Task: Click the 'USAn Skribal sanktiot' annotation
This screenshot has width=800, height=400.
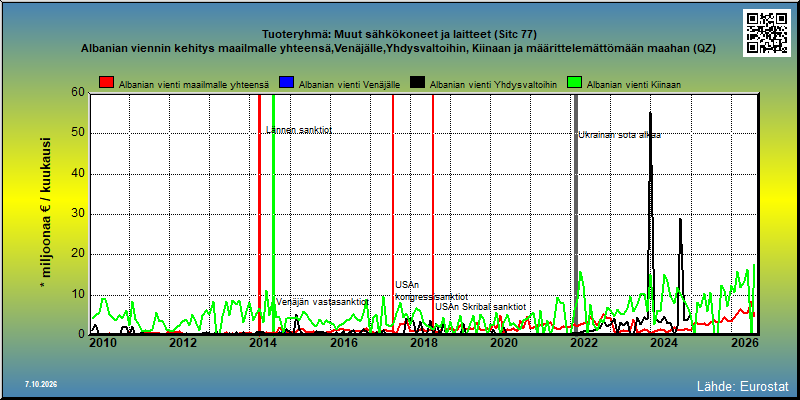Action: coord(480,307)
